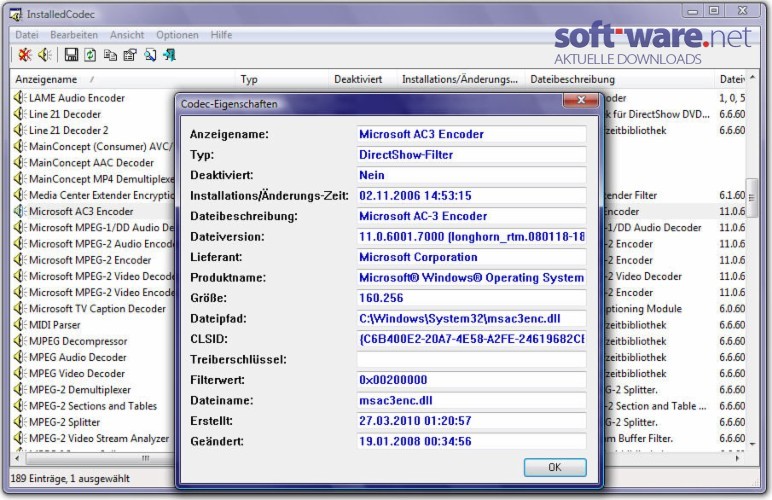Click the Filterwert field 0x00200000

click(471, 380)
